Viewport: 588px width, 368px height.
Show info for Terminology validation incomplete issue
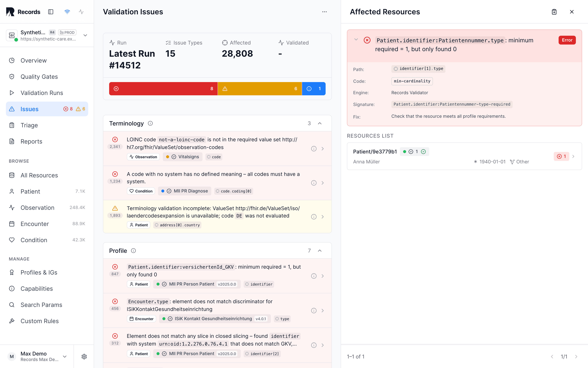314,217
